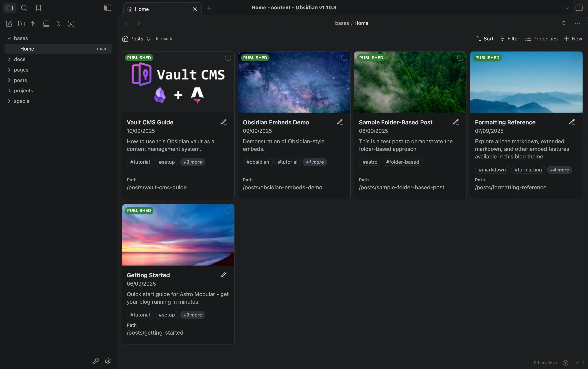588x369 pixels.
Task: Expand the projects folder
Action: (9, 91)
